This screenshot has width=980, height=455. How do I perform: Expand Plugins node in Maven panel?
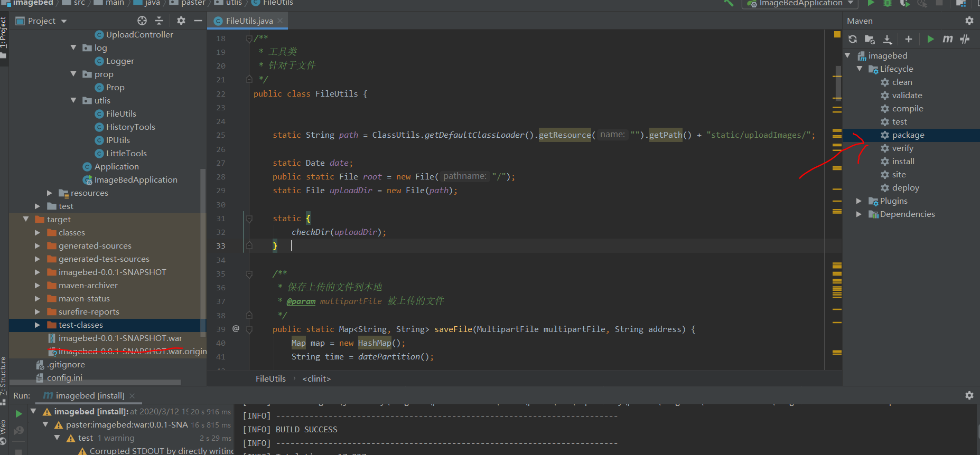(x=859, y=201)
